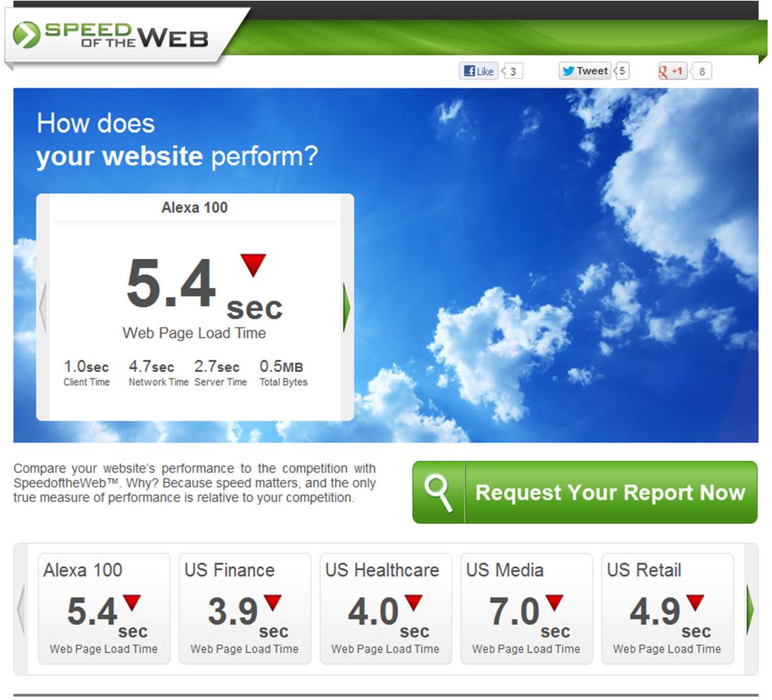The width and height of the screenshot is (772, 700).
Task: Click the 'Compare your website's performance' paragraph
Action: (x=194, y=483)
